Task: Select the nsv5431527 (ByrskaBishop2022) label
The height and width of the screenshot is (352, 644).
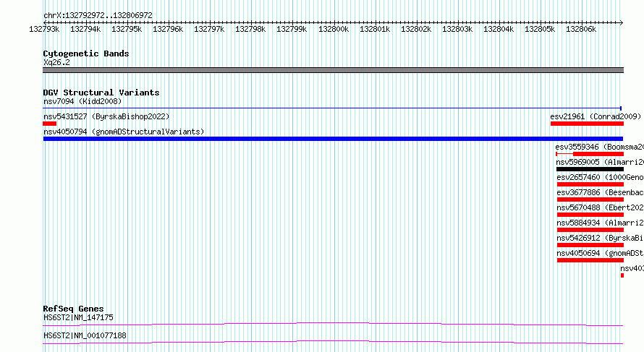Action: [106, 116]
